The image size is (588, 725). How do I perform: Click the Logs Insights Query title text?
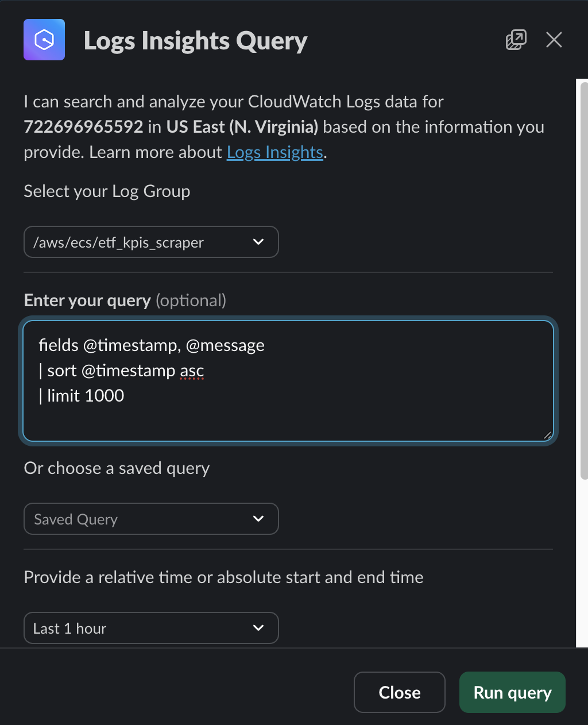click(196, 41)
